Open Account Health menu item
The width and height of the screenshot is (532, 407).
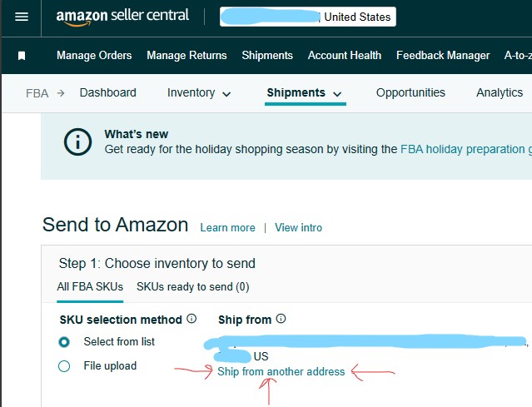click(x=345, y=55)
